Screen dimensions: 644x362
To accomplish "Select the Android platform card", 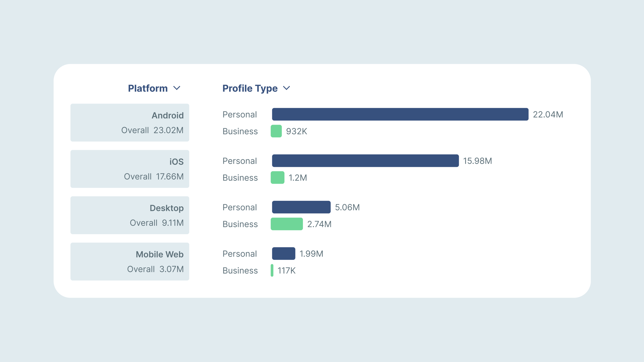I will tap(130, 123).
